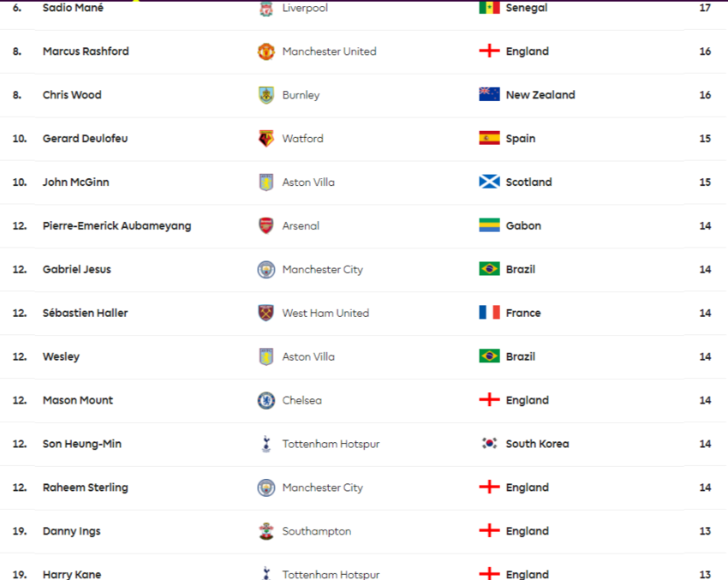Click the Chelsea club badge
Viewport: 728px width, 580px height.
coord(266,400)
